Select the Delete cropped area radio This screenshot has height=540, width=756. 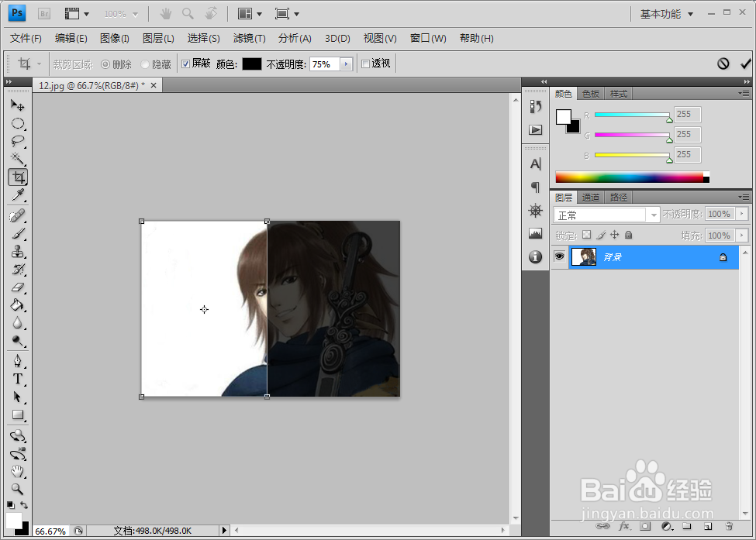[x=105, y=64]
